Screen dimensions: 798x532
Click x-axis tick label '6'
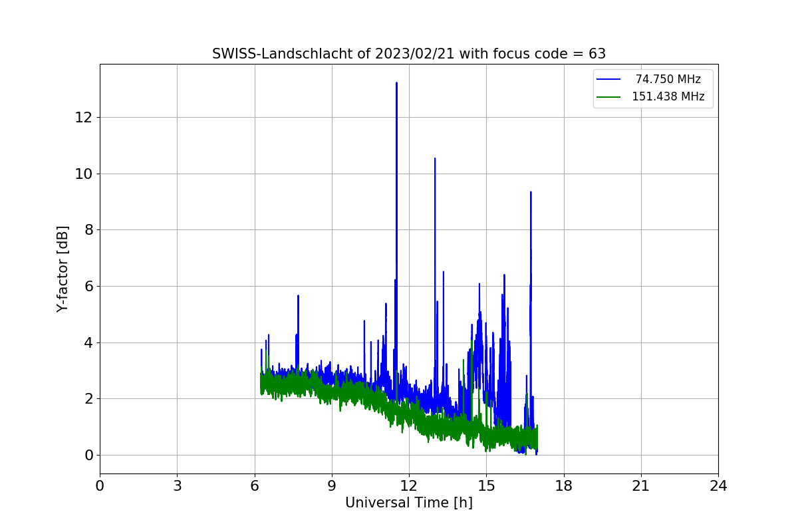(255, 486)
